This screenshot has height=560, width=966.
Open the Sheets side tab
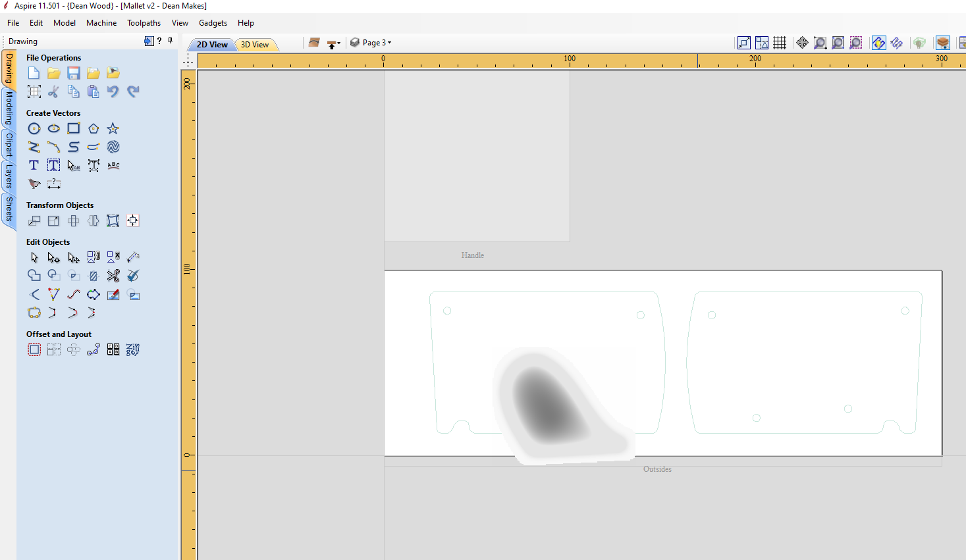click(9, 209)
